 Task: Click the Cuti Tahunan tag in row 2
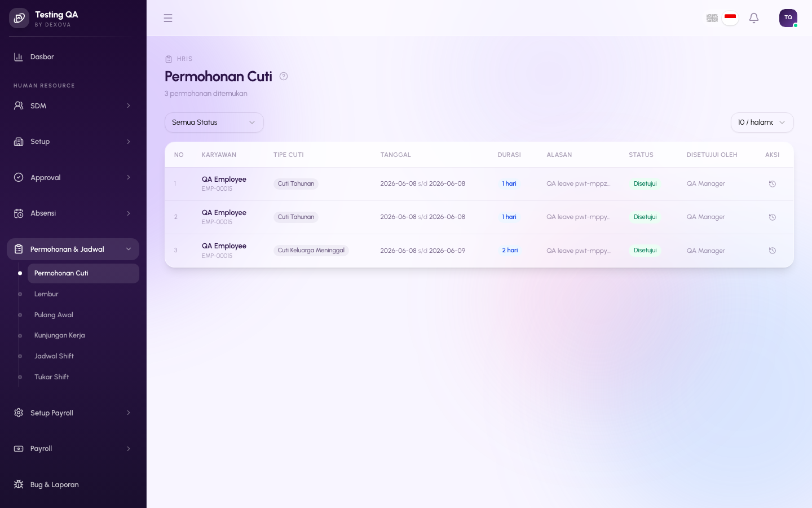(x=296, y=217)
